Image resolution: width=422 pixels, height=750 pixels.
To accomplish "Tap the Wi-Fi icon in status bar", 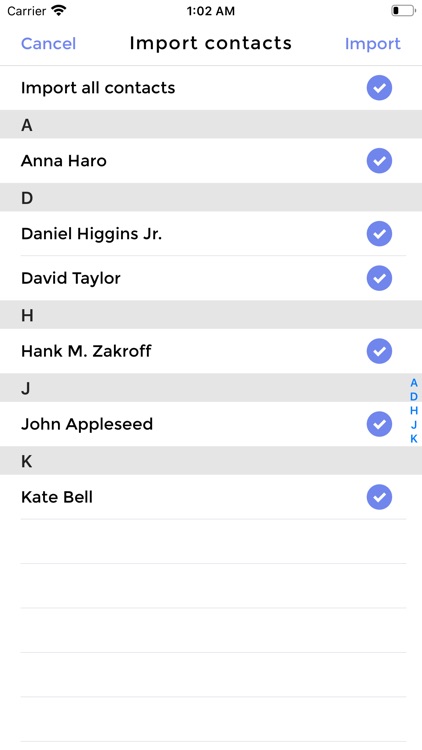I will pos(59,11).
